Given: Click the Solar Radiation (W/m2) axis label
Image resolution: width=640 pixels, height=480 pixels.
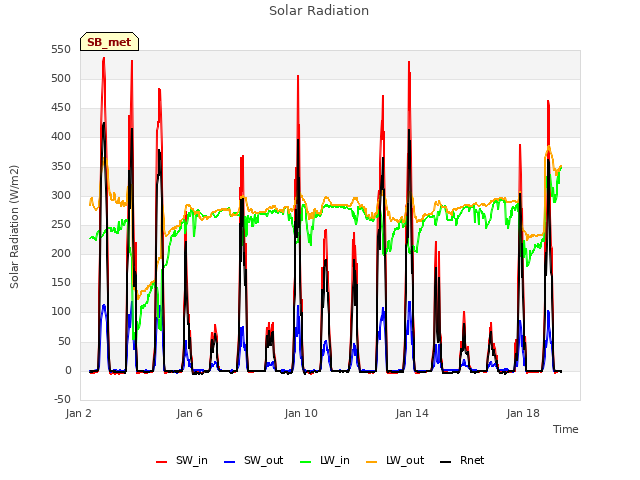Looking at the screenshot, I should tap(14, 227).
